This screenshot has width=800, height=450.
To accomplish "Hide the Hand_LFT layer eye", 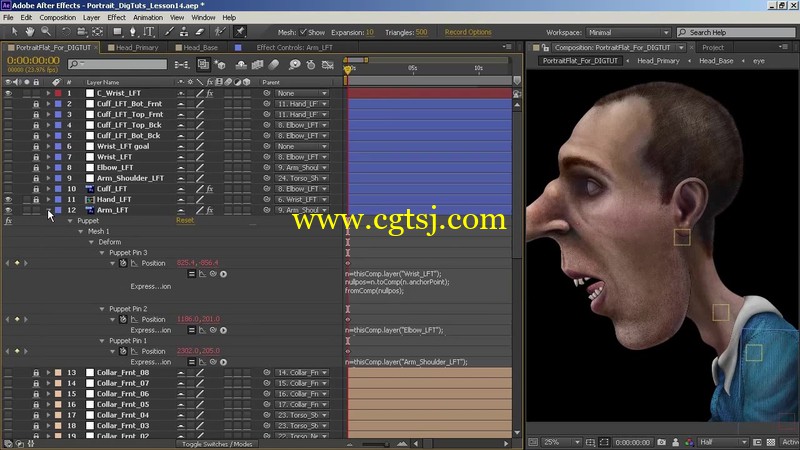I will tap(8, 199).
